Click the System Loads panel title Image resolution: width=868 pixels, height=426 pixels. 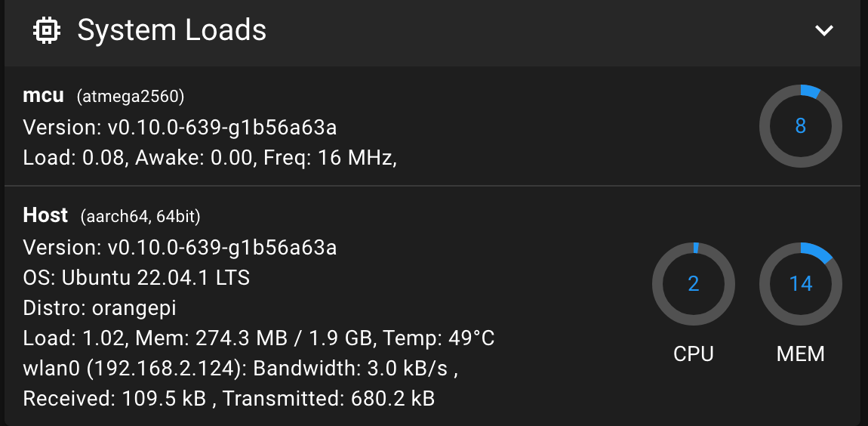point(171,30)
